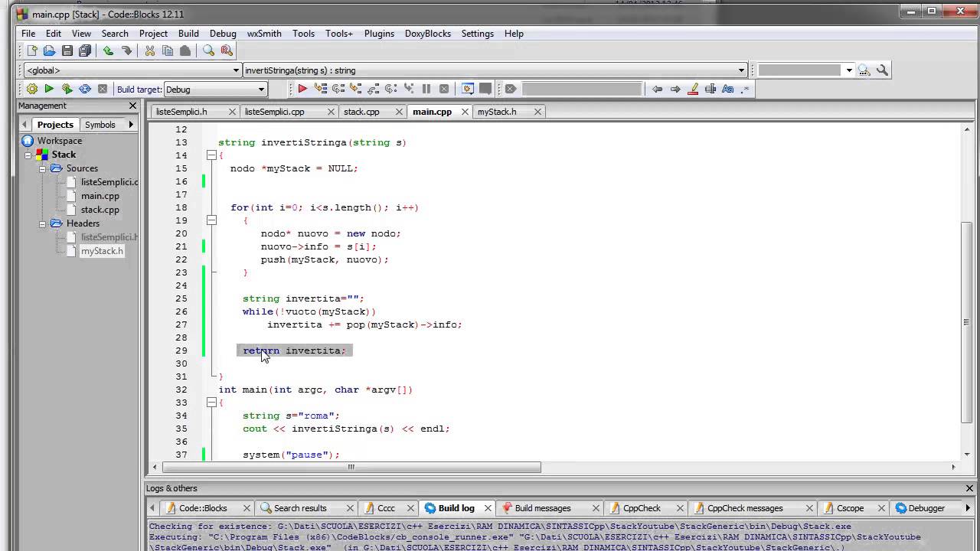Image resolution: width=980 pixels, height=551 pixels.
Task: Open the invertiStringa function dropdown
Action: pyautogui.click(x=495, y=70)
